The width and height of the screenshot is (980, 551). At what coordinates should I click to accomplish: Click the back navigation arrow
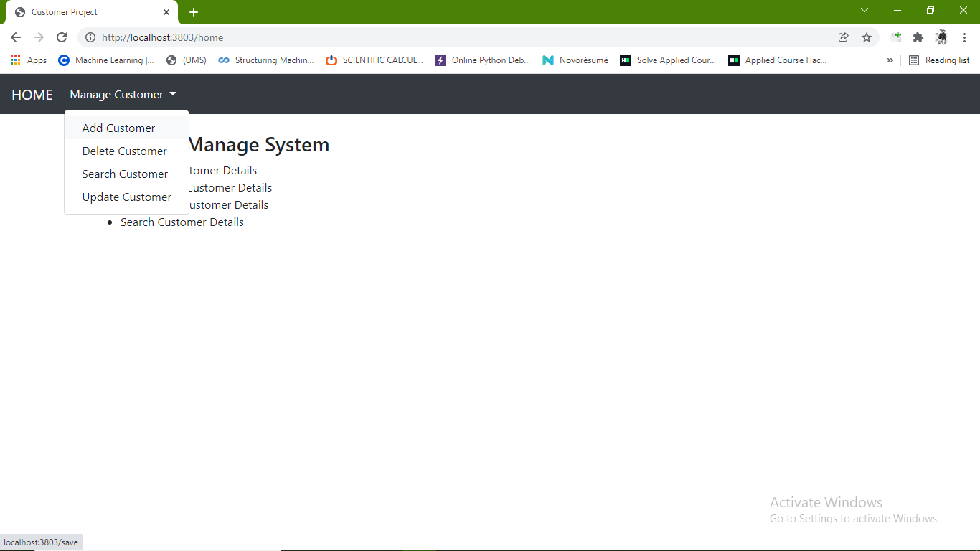pyautogui.click(x=15, y=37)
